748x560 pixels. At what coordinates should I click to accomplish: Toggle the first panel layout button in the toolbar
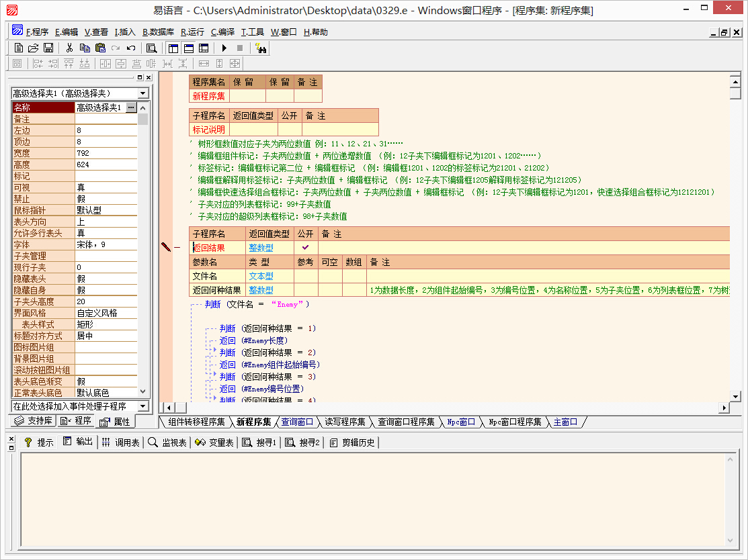pos(173,48)
